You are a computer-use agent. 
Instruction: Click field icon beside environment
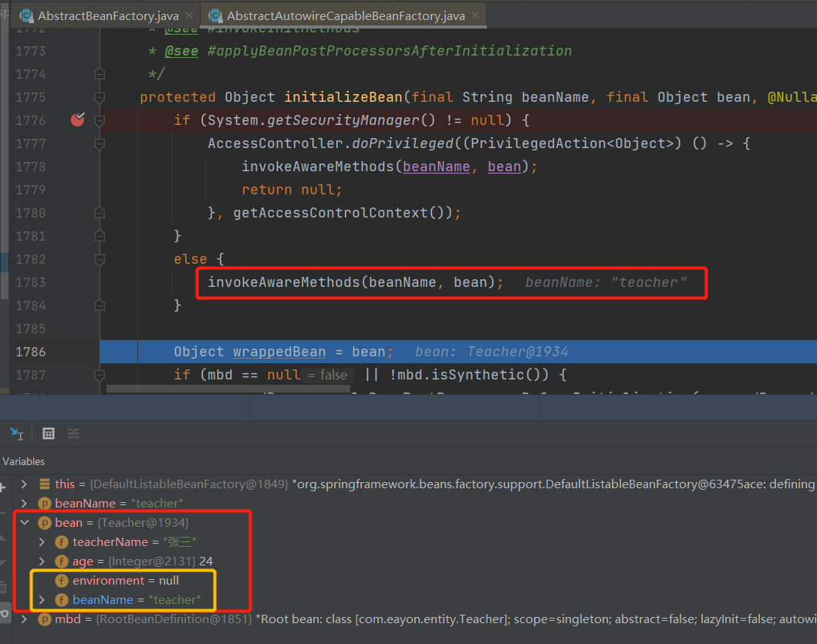click(x=62, y=581)
